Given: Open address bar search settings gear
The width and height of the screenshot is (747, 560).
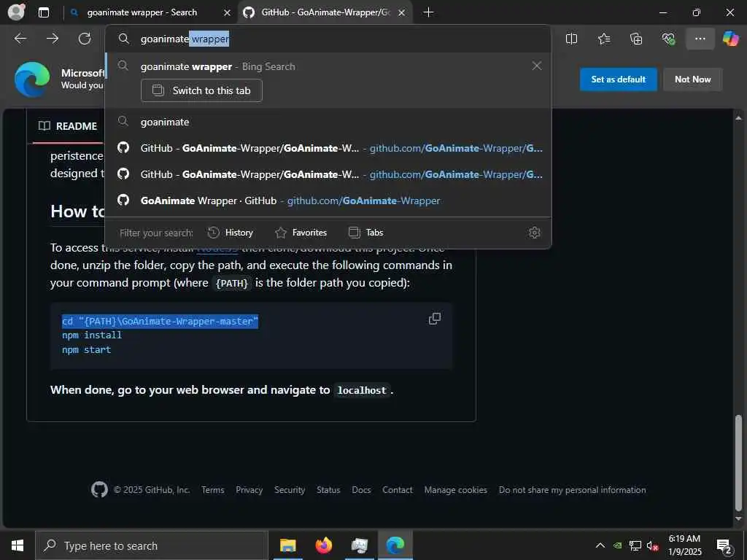Looking at the screenshot, I should point(534,233).
